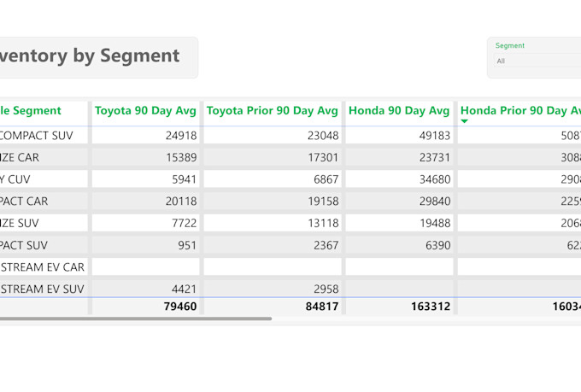Viewport: 581px width, 392px height.
Task: Click the Segment slicer label
Action: pos(510,45)
